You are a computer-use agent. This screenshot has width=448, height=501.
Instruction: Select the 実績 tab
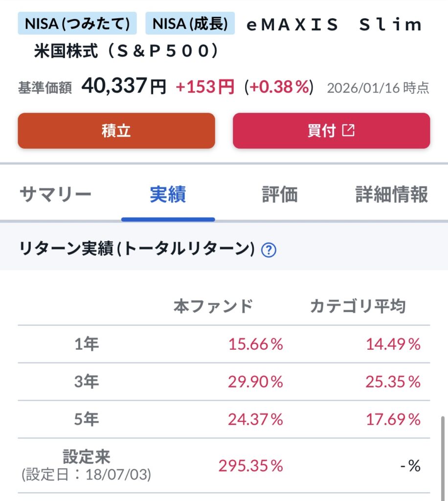click(x=168, y=195)
